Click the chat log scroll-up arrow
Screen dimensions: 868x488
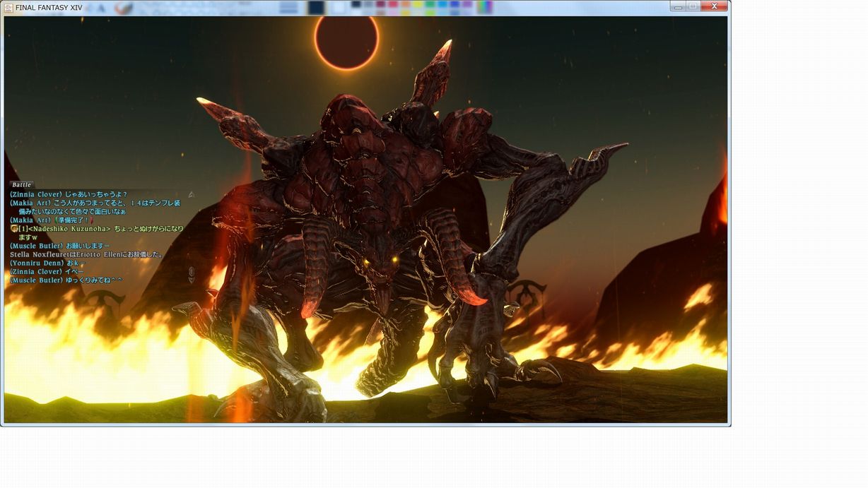191,194
